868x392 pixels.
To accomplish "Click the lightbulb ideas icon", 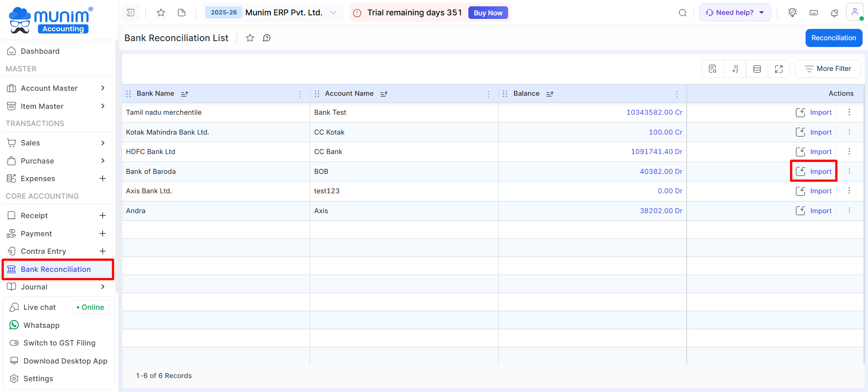I will pos(793,13).
